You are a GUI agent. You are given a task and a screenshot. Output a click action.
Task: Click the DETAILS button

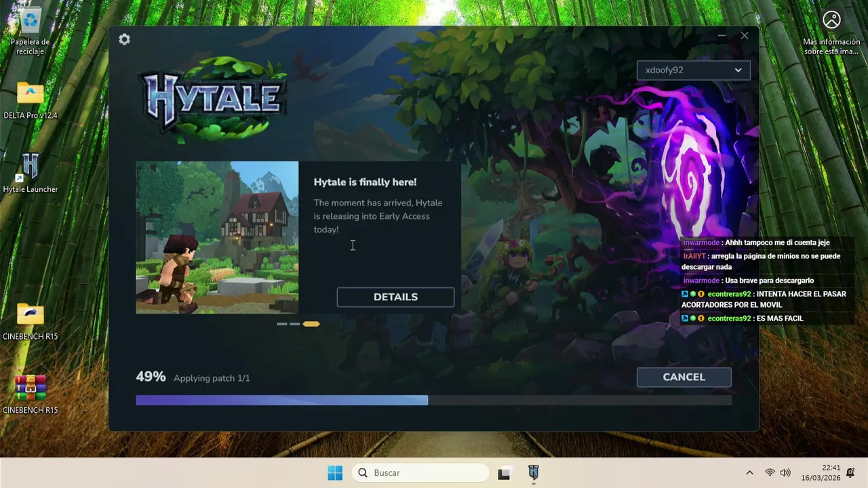tap(395, 297)
